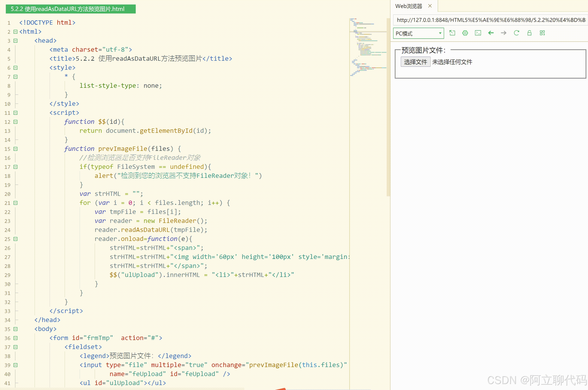This screenshot has width=588, height=390.
Task: Collapse reader.onload fold on line 25
Action: (15, 239)
